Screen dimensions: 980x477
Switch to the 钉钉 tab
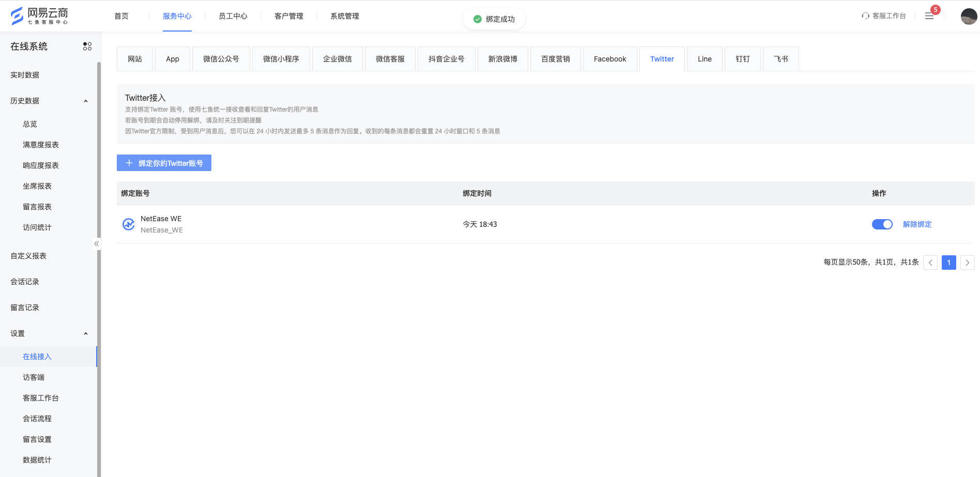pos(743,59)
